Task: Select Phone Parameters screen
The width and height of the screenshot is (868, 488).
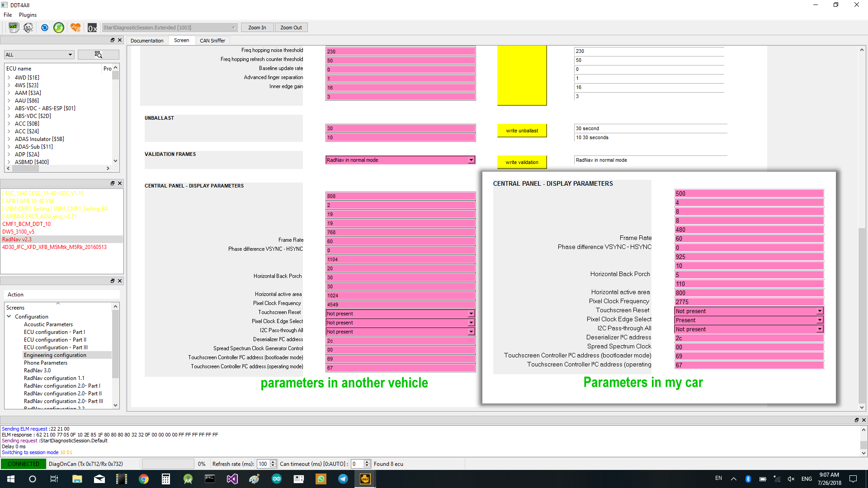Action: 46,363
